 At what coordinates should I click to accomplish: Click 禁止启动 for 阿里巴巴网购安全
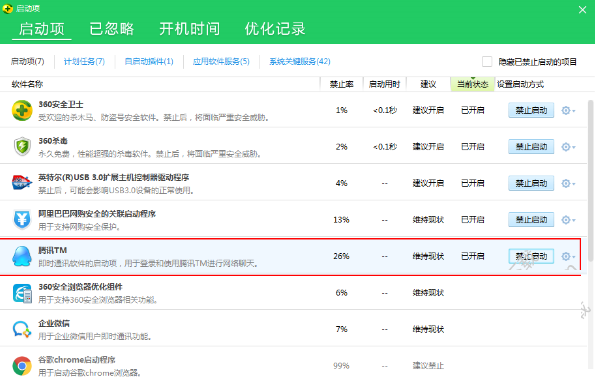[531, 220]
